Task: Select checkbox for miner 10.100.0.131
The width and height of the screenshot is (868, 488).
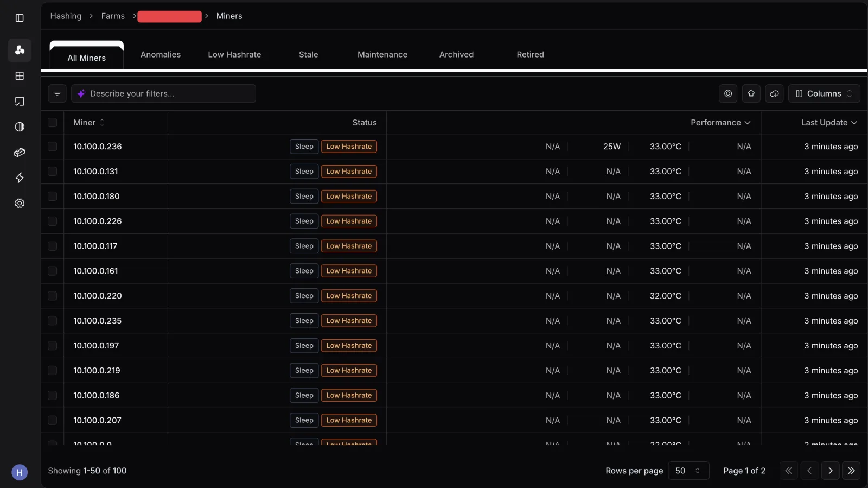Action: click(52, 172)
